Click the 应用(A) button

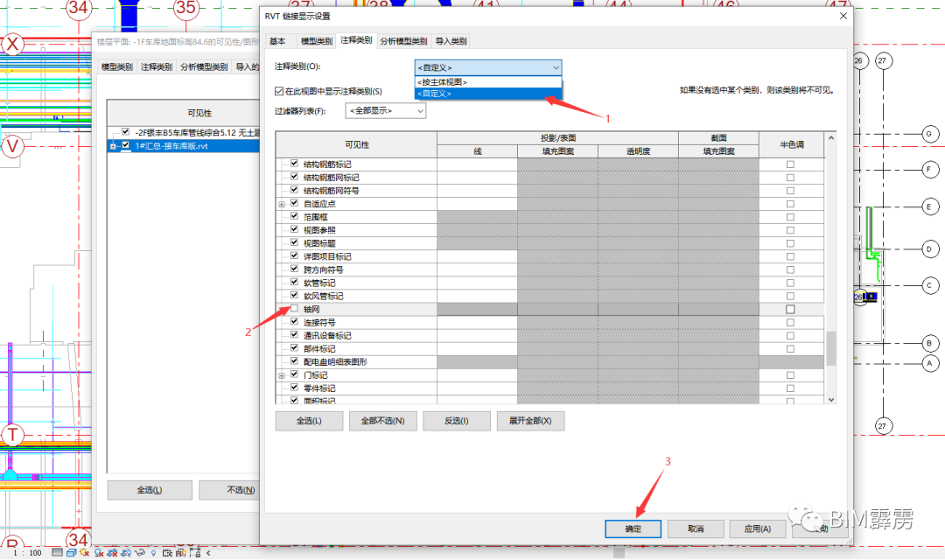(x=758, y=528)
